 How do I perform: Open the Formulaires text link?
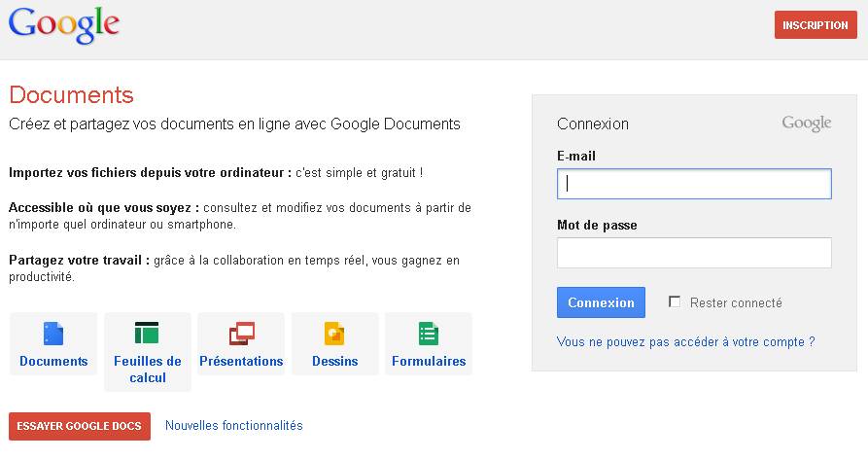[429, 361]
